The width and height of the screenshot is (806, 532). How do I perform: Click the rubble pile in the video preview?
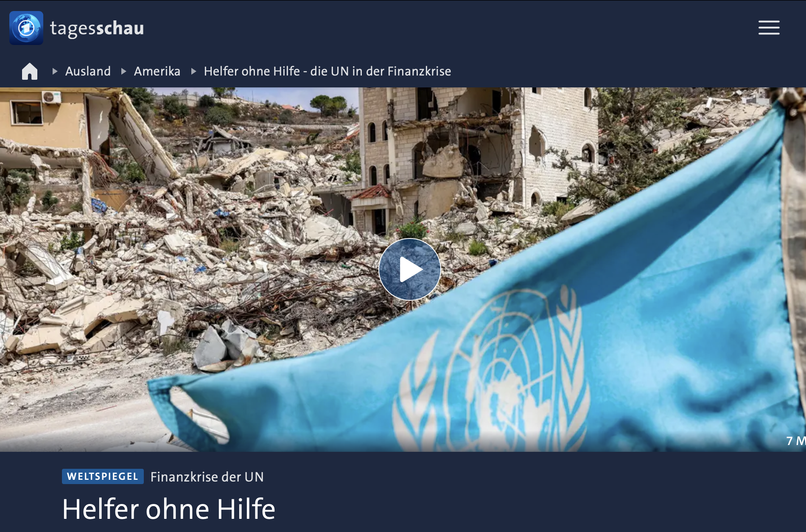(x=170, y=263)
